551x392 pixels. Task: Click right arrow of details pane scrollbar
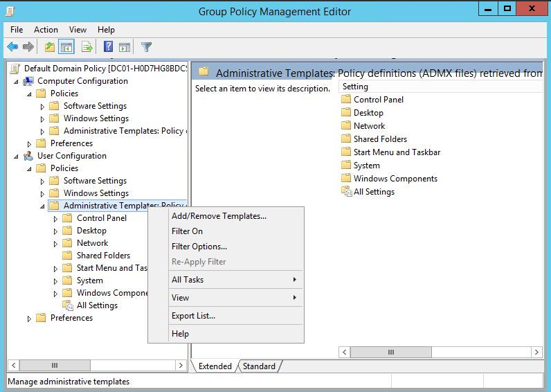click(x=536, y=352)
